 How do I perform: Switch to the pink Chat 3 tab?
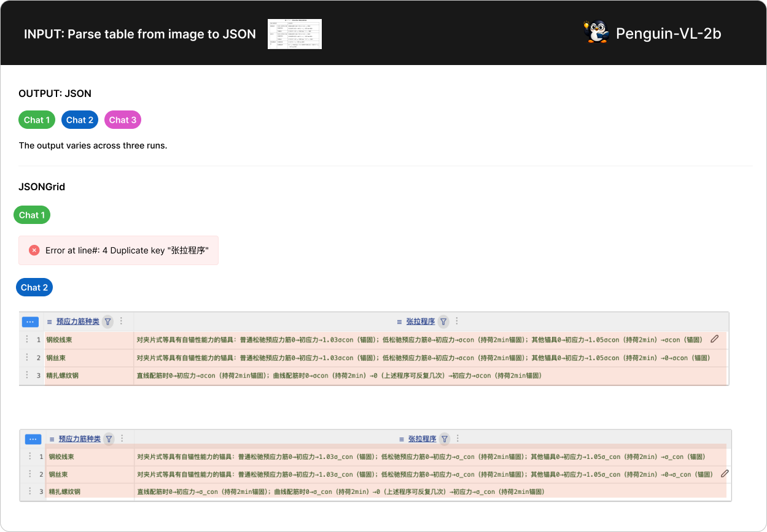[123, 120]
